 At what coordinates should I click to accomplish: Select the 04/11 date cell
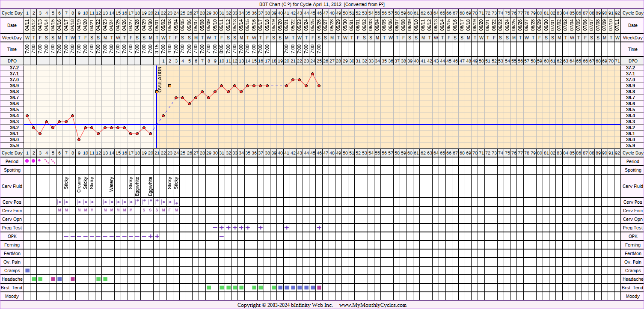(27, 26)
